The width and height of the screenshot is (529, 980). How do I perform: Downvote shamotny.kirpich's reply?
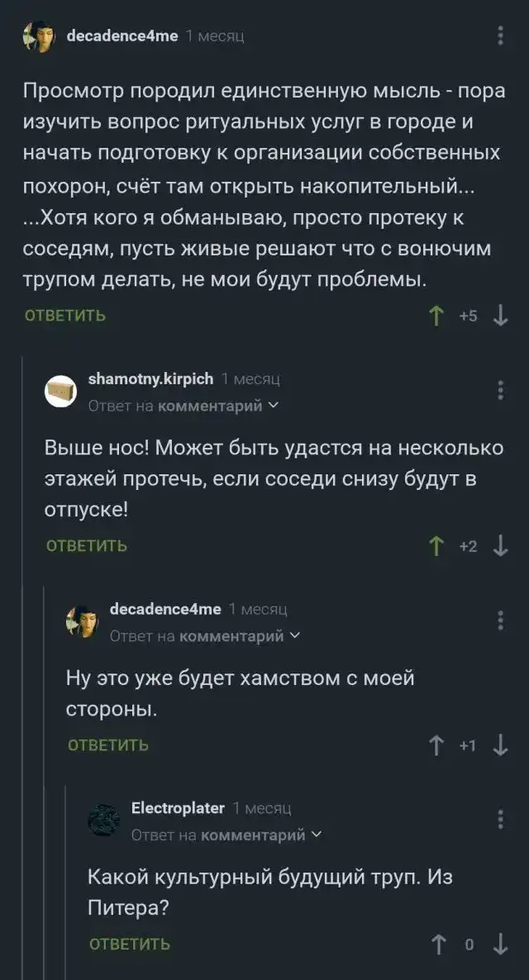499,546
